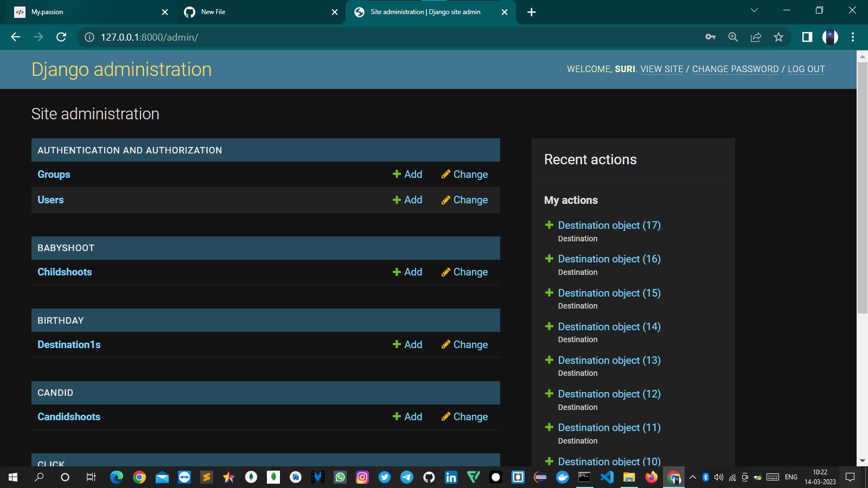Add a new Destination1s entry
The image size is (868, 488).
(x=407, y=344)
